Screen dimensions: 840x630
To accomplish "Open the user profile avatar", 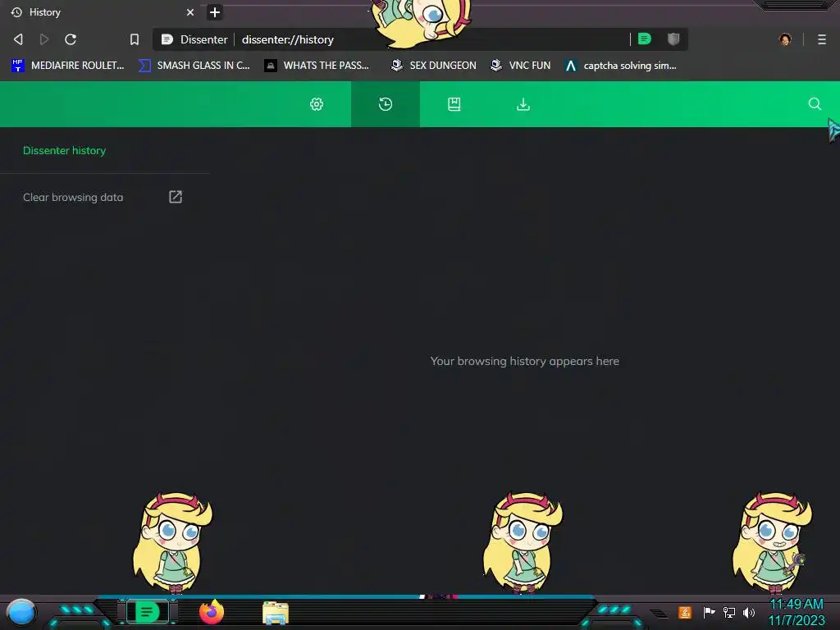I will pyautogui.click(x=785, y=39).
